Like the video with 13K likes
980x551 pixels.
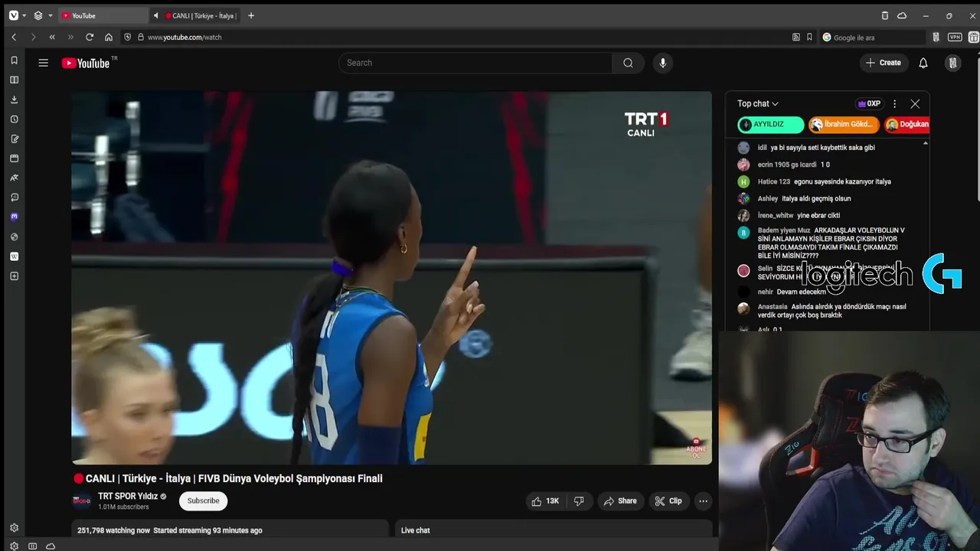[x=546, y=501]
